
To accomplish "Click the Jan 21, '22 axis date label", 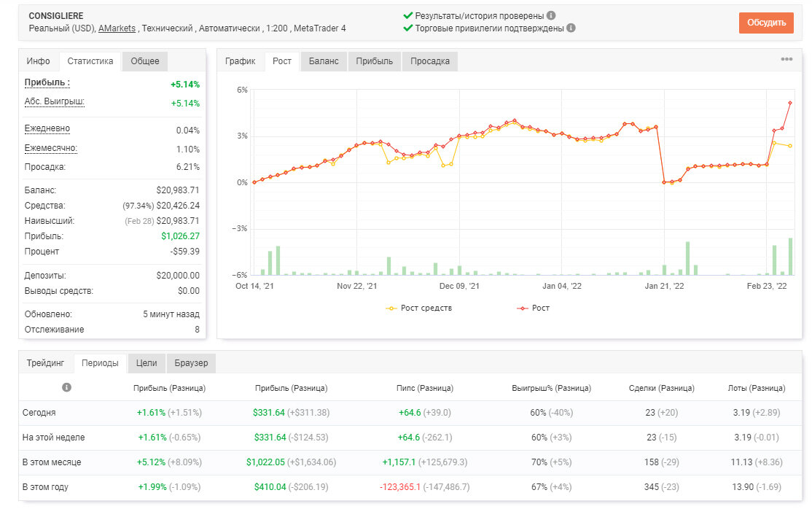I will (x=664, y=286).
